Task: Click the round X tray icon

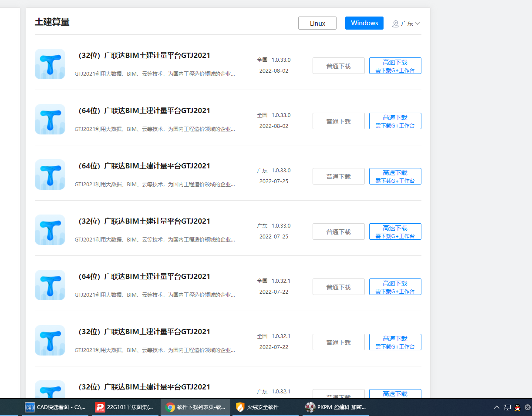Action: coord(528,407)
